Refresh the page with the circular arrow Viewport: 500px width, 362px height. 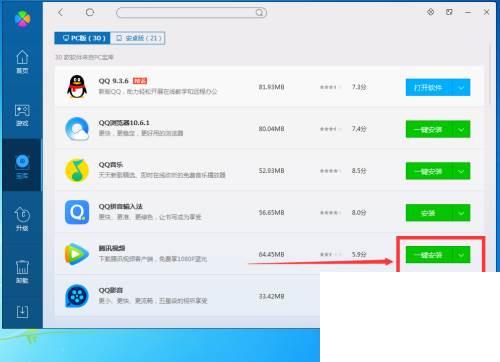tap(90, 12)
